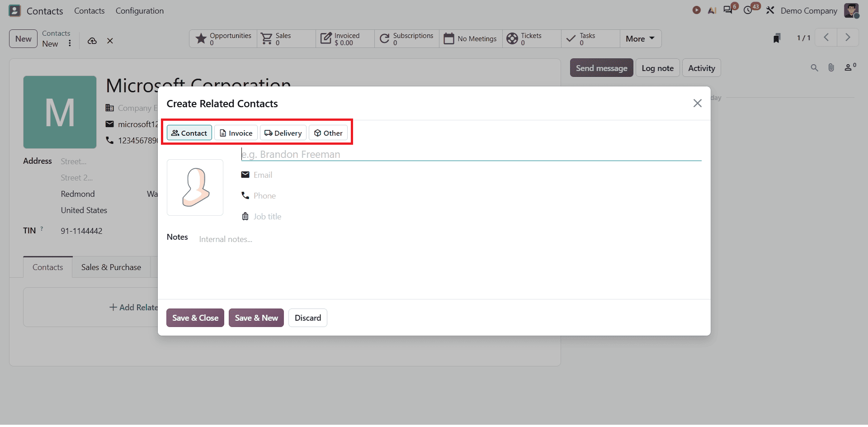Screen dimensions: 868x427
Task: Click Demo Company switcher
Action: coord(809,11)
